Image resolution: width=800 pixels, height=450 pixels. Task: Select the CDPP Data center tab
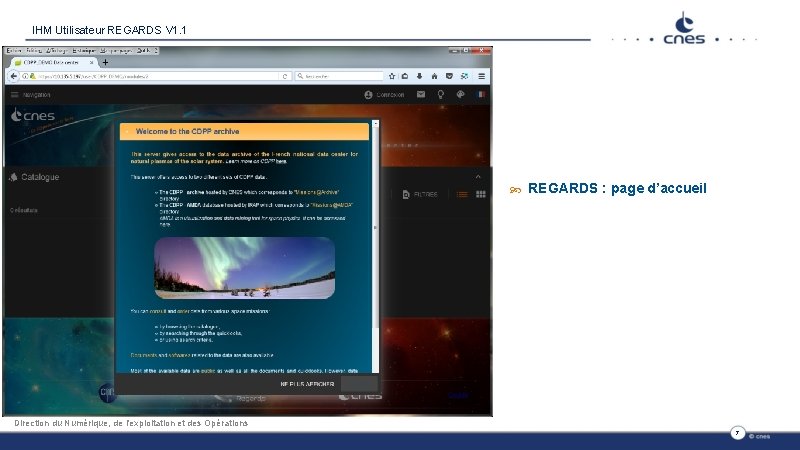(x=54, y=62)
